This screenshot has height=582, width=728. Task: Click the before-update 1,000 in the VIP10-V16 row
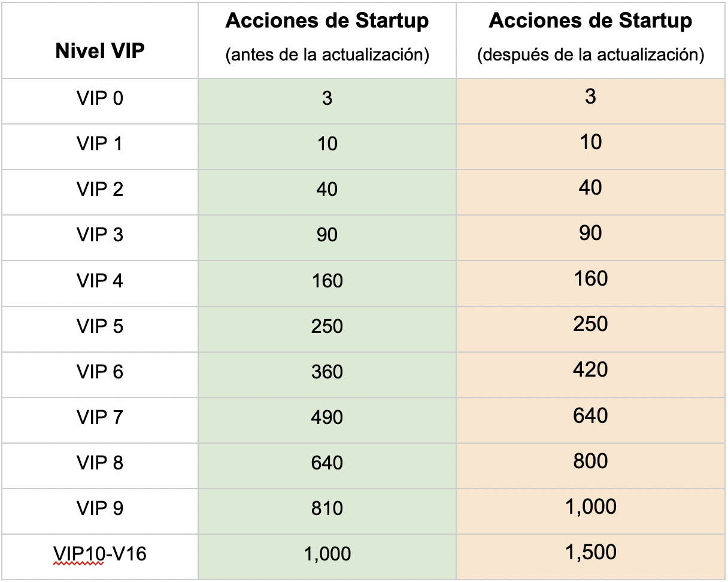[x=327, y=554]
